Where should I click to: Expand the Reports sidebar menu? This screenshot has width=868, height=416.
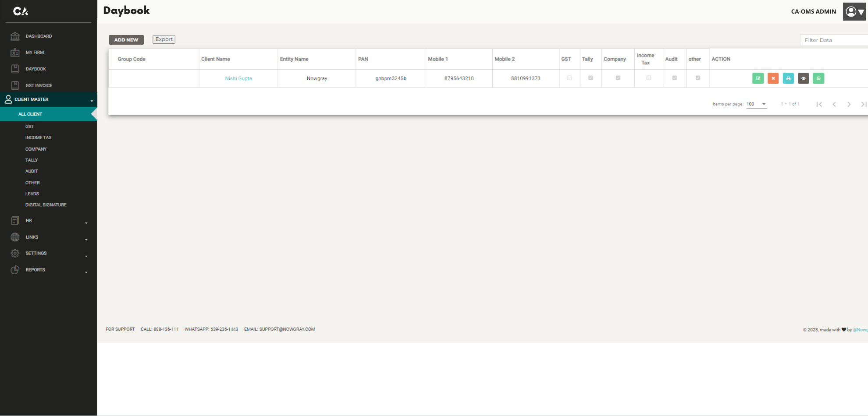[48, 270]
